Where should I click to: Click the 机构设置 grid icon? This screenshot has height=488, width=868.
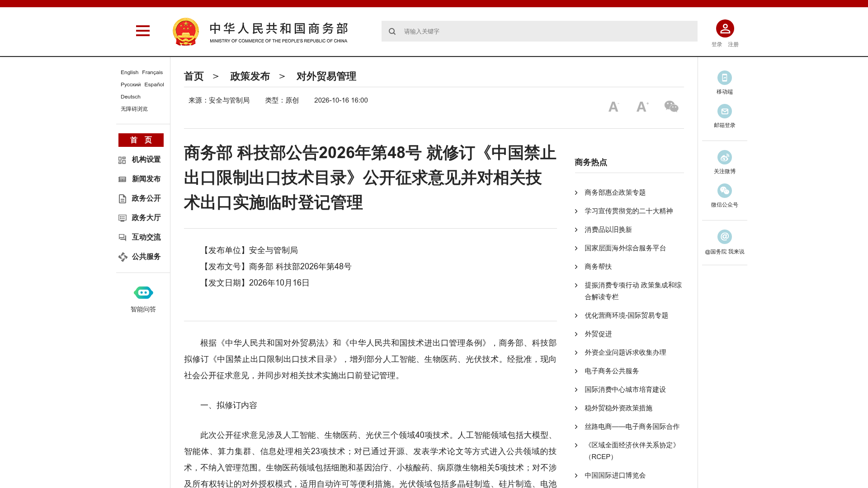pos(122,160)
